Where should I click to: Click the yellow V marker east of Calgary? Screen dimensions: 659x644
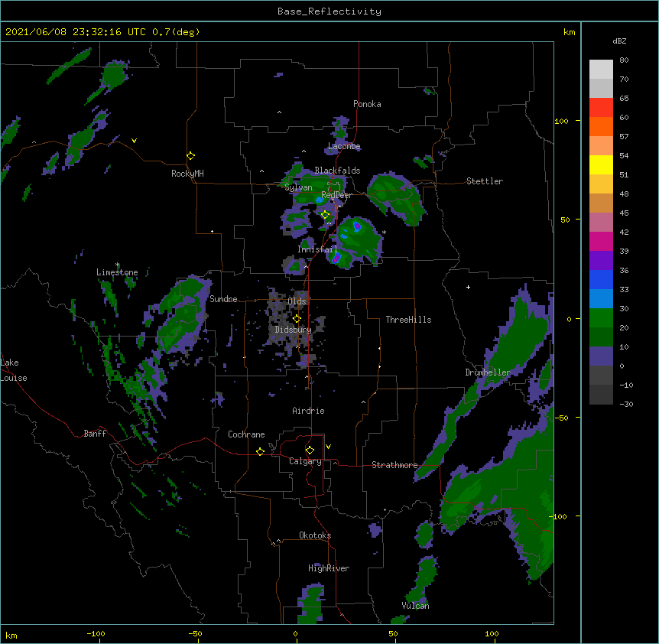[328, 447]
